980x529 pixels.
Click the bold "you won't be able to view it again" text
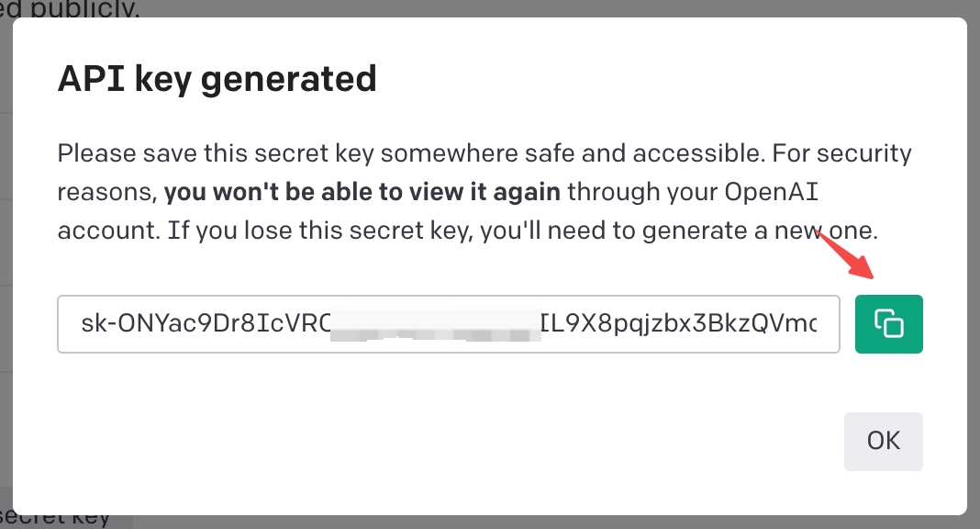point(362,192)
